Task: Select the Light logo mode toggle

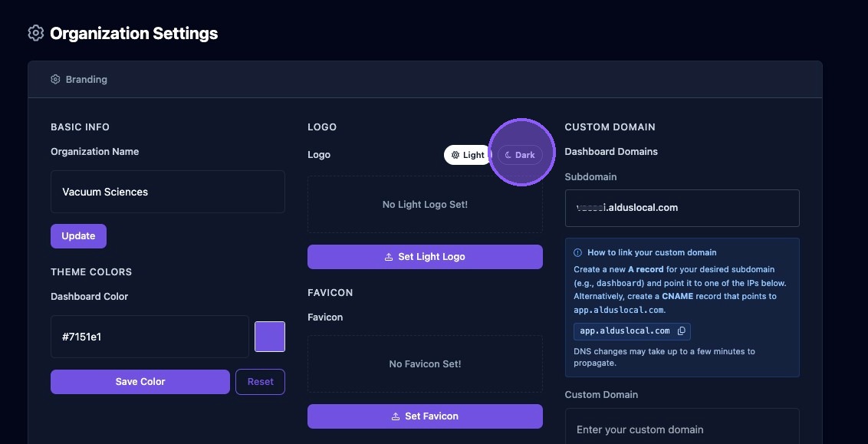Action: [468, 155]
